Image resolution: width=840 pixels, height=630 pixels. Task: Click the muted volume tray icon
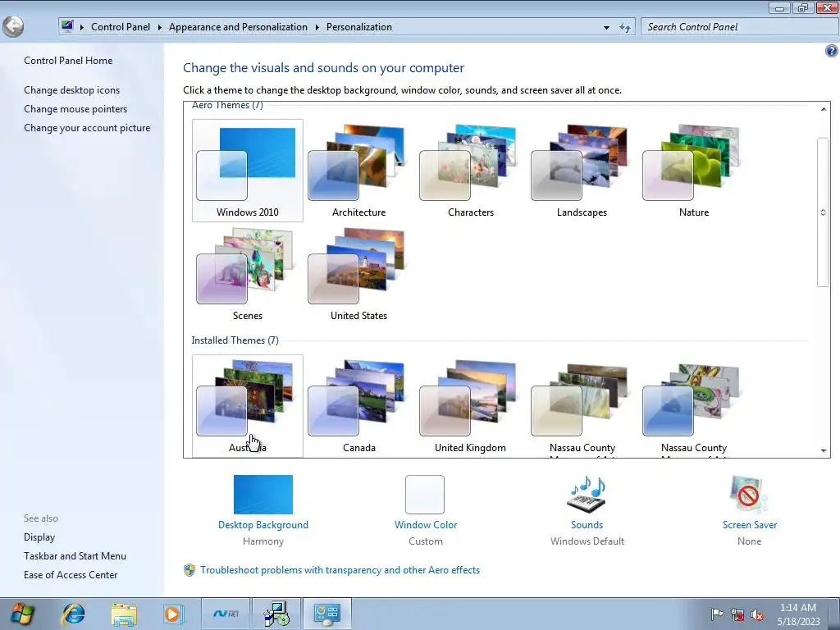click(757, 614)
